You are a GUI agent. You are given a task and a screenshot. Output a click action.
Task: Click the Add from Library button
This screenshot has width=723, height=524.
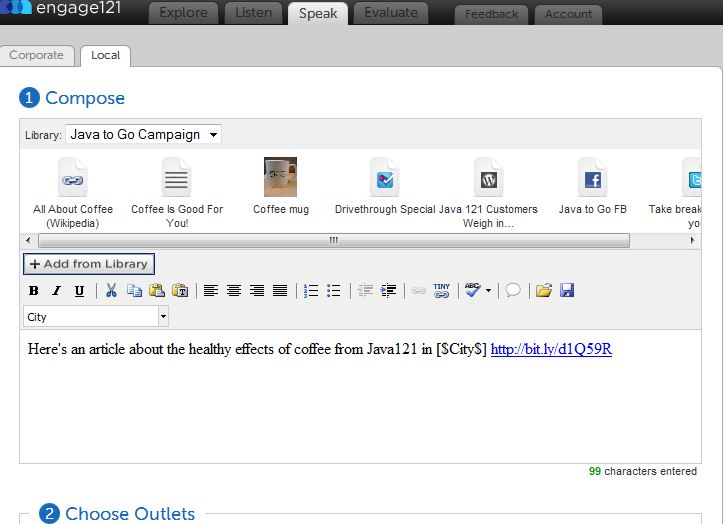[x=89, y=264]
